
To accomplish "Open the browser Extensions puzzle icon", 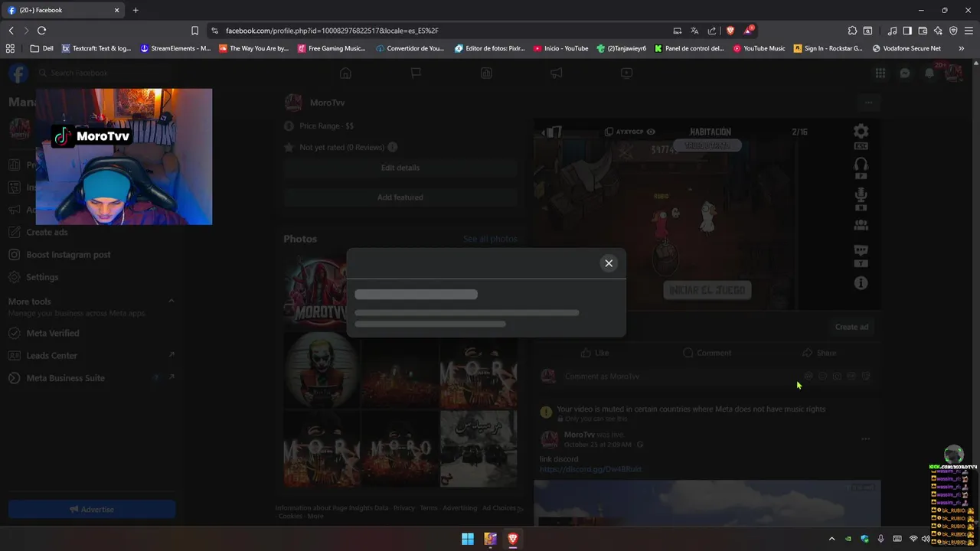I will pos(852,31).
